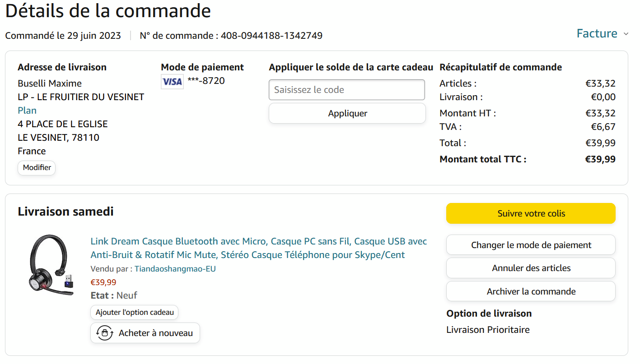This screenshot has height=364, width=640.
Task: Click Ajouter l'option cadeau button
Action: (x=135, y=312)
